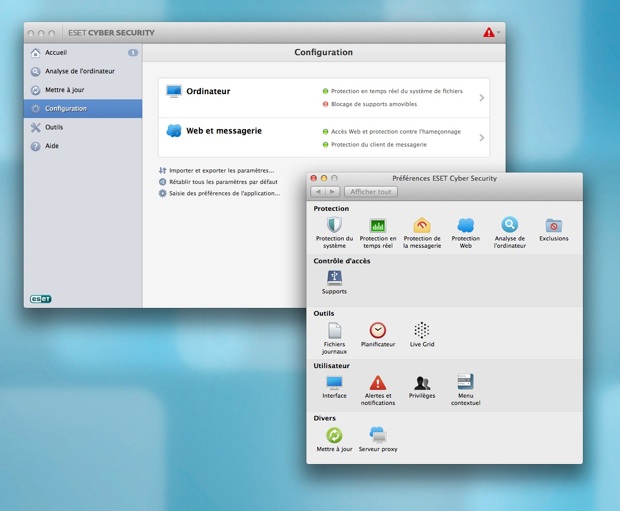Open Protection en temps réel preferences
This screenshot has width=620, height=511.
pyautogui.click(x=378, y=233)
